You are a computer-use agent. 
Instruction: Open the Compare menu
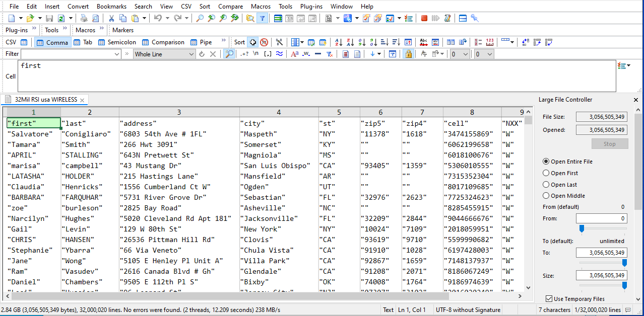[230, 7]
